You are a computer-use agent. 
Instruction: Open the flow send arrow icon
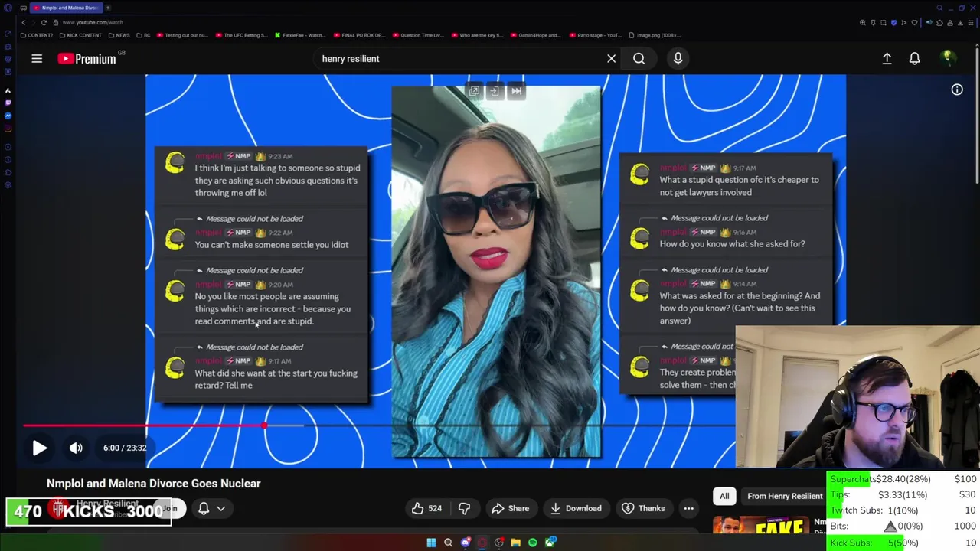[x=903, y=23]
